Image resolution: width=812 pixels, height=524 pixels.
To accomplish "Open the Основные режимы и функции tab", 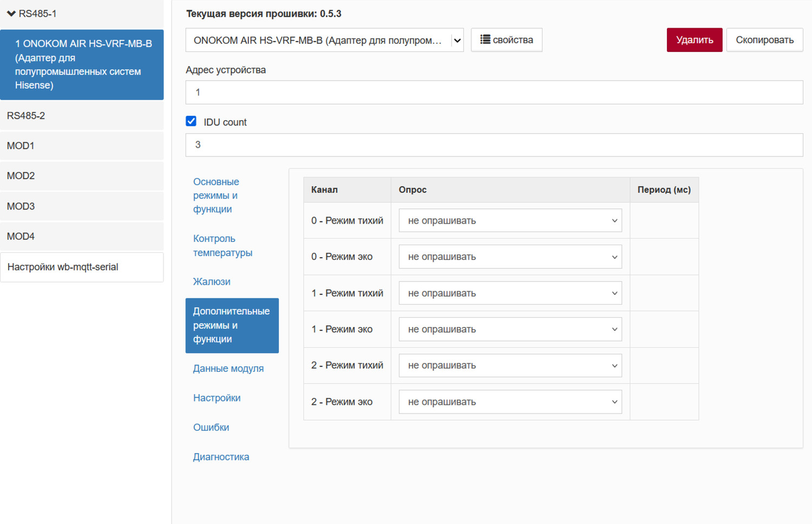I will click(216, 195).
